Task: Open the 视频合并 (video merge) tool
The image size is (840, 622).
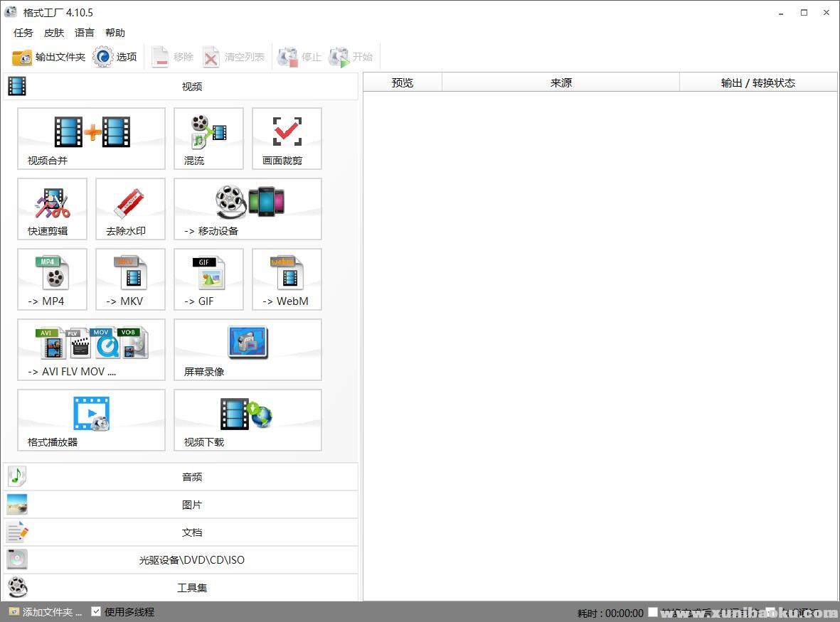Action: point(91,138)
